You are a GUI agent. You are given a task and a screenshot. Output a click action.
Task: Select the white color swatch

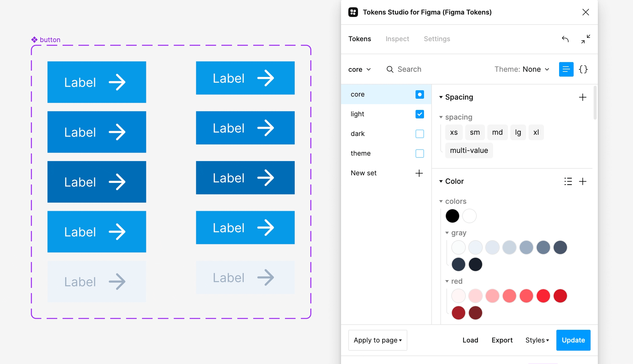[x=469, y=216]
